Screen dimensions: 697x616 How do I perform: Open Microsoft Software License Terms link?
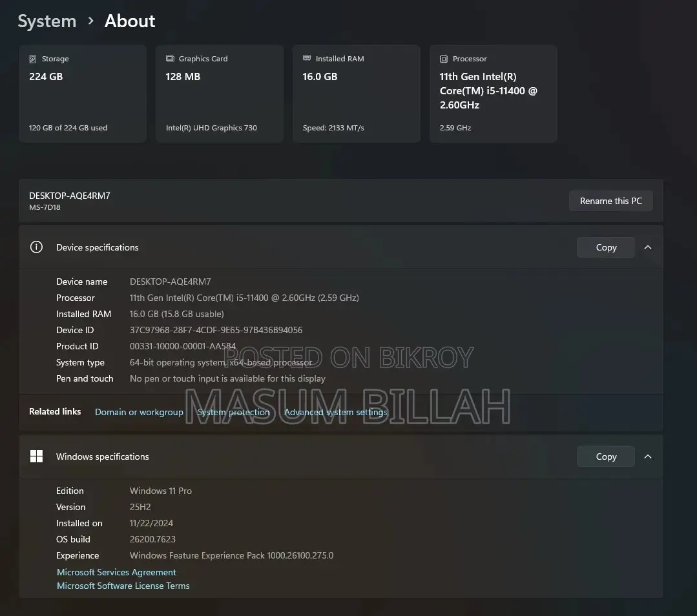tap(123, 586)
